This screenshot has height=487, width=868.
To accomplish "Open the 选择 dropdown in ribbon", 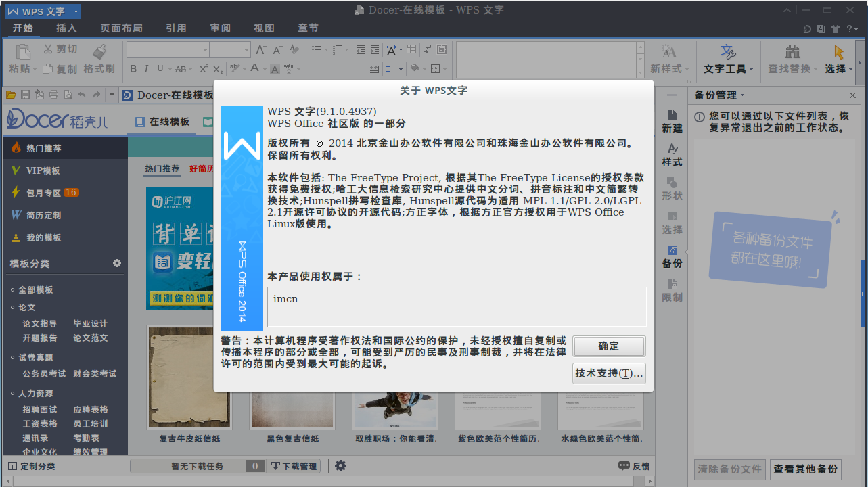I will 840,59.
